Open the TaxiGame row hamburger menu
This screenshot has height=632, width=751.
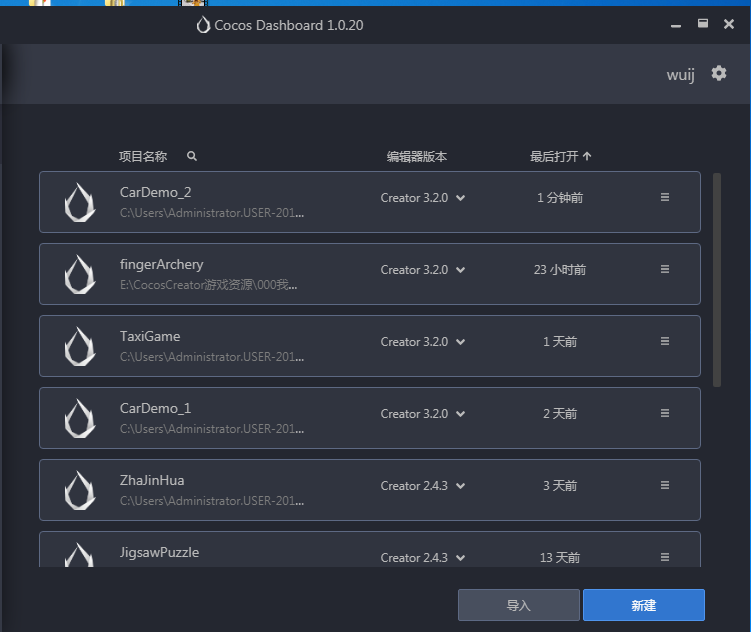[x=665, y=342]
